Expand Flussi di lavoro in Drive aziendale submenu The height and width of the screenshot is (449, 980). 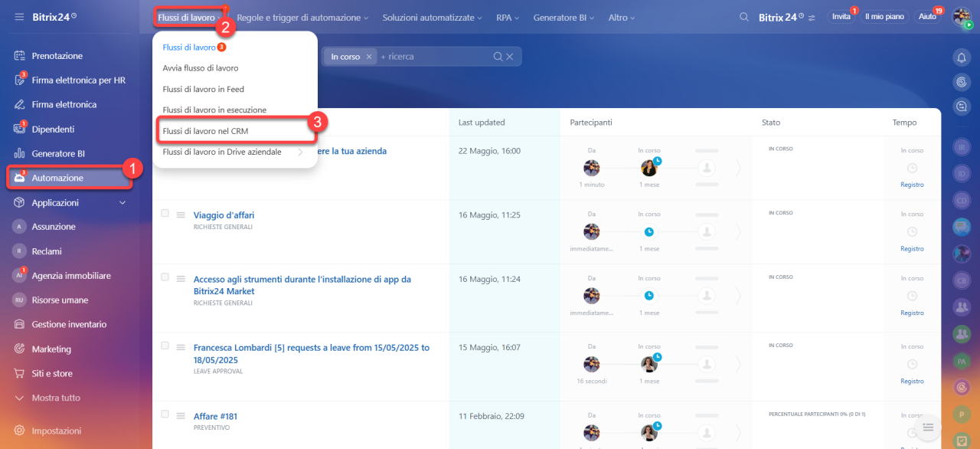point(301,152)
